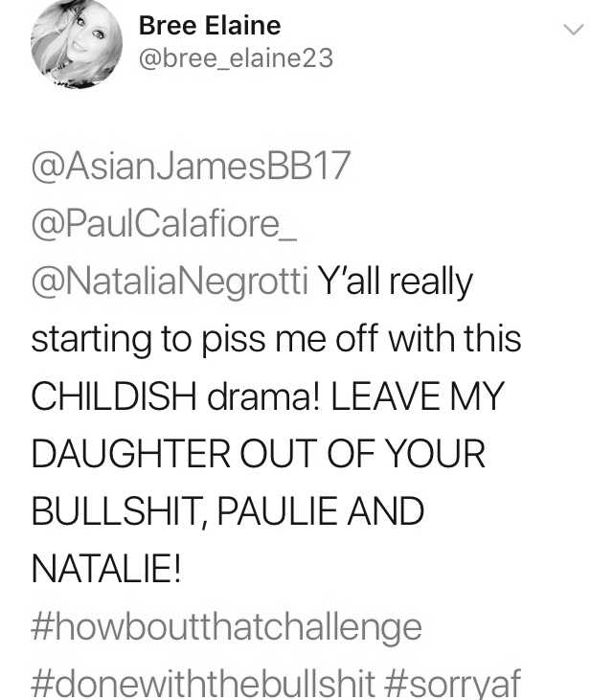Open the tweet options chevron menu
613x700 pixels.
(x=574, y=30)
